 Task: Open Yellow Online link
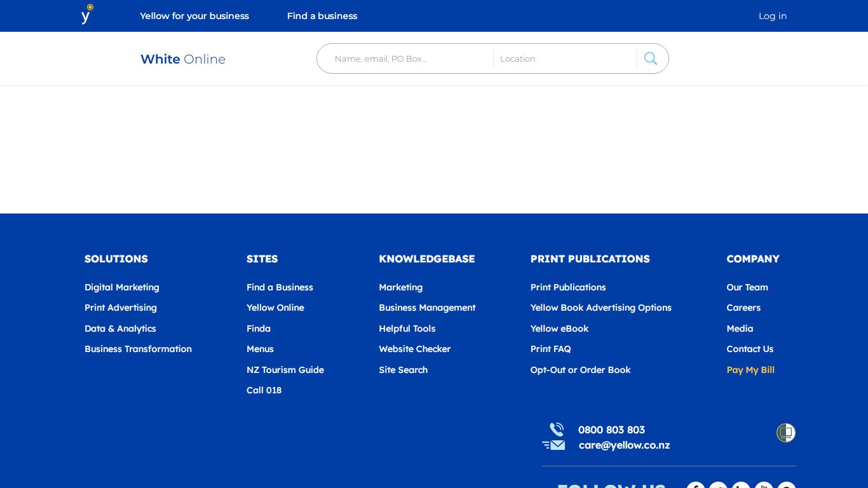click(x=275, y=308)
